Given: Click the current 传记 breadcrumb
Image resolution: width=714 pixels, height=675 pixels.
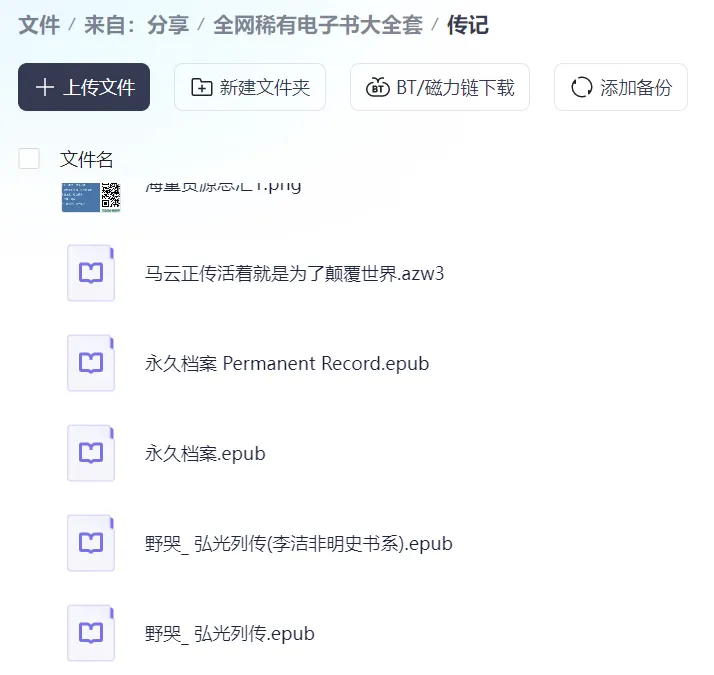Looking at the screenshot, I should click(468, 25).
